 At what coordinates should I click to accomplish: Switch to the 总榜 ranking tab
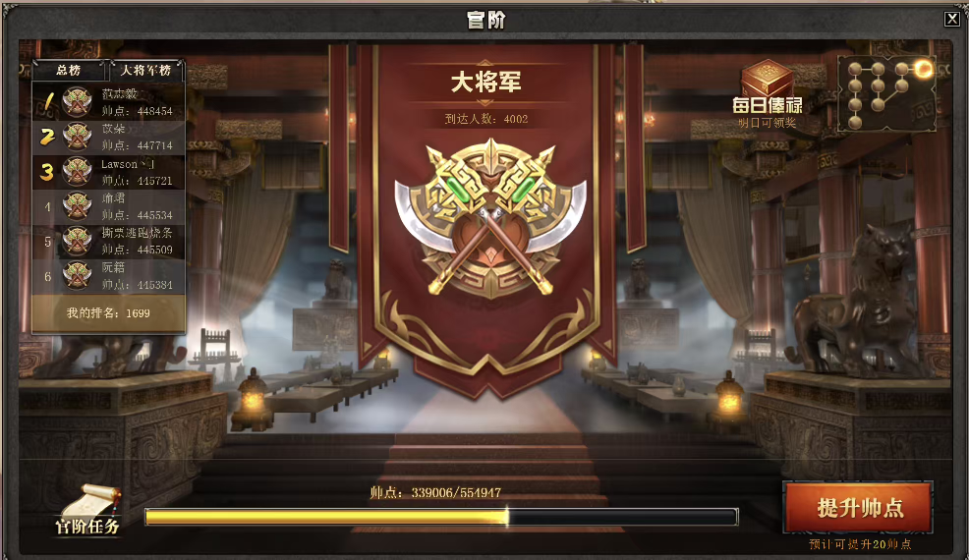(69, 71)
